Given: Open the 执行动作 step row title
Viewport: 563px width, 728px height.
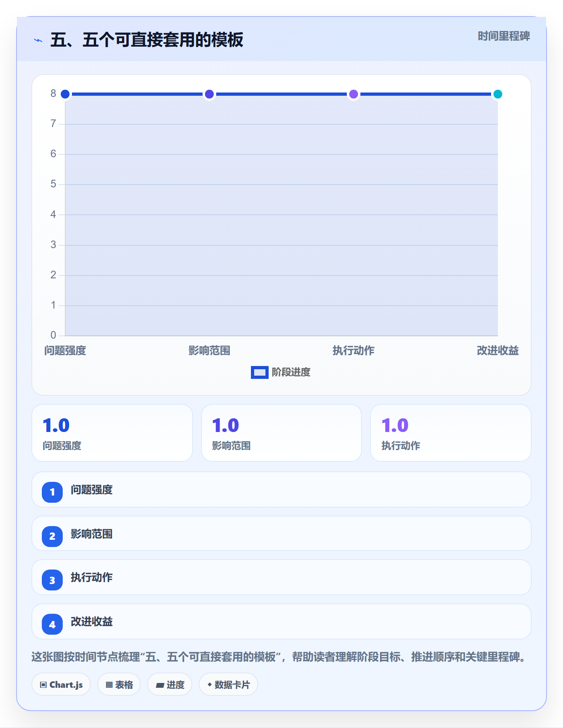Looking at the screenshot, I should click(92, 578).
